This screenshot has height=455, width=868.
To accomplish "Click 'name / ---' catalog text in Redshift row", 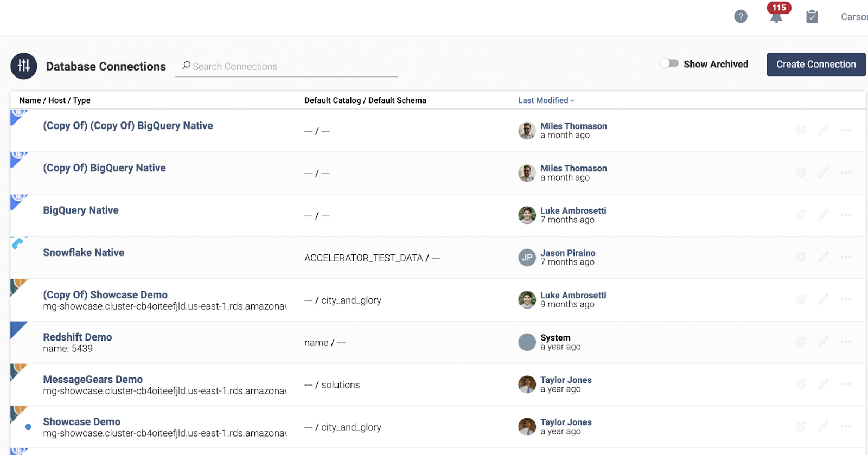I will [x=325, y=343].
